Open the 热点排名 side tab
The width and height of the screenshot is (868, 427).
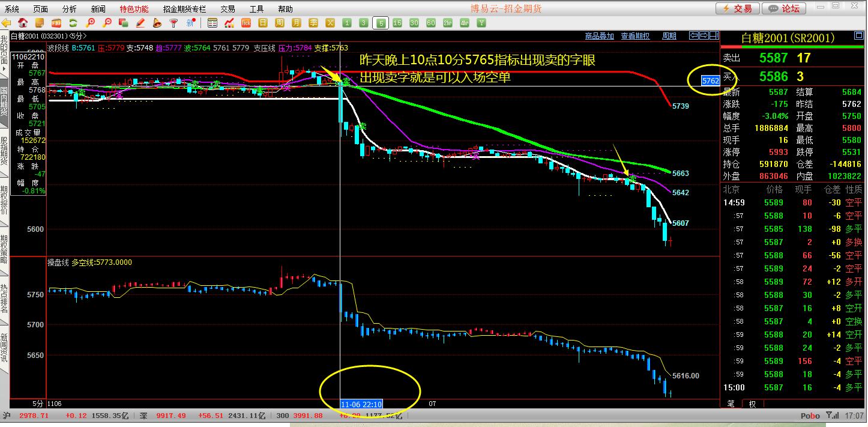point(4,299)
